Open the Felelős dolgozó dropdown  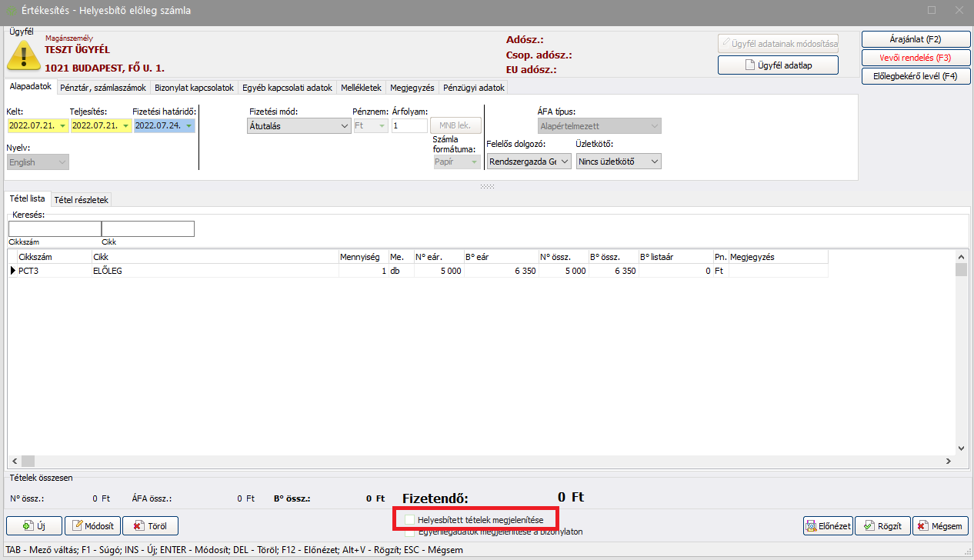point(564,162)
